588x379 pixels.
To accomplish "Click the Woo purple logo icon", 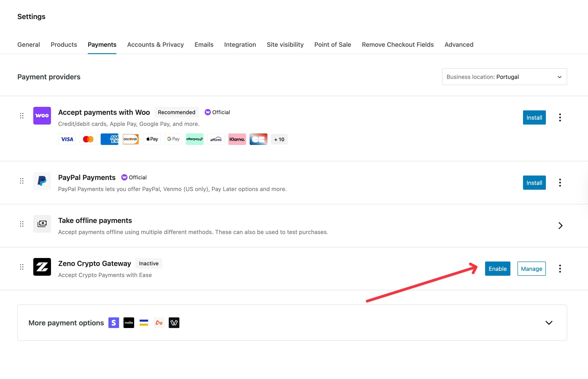I will [42, 116].
